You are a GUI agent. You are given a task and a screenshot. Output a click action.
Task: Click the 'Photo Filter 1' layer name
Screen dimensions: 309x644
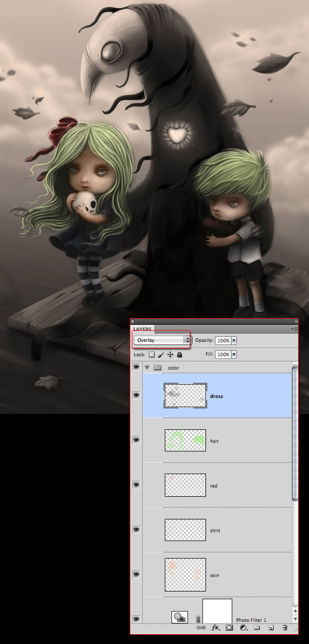point(251,620)
